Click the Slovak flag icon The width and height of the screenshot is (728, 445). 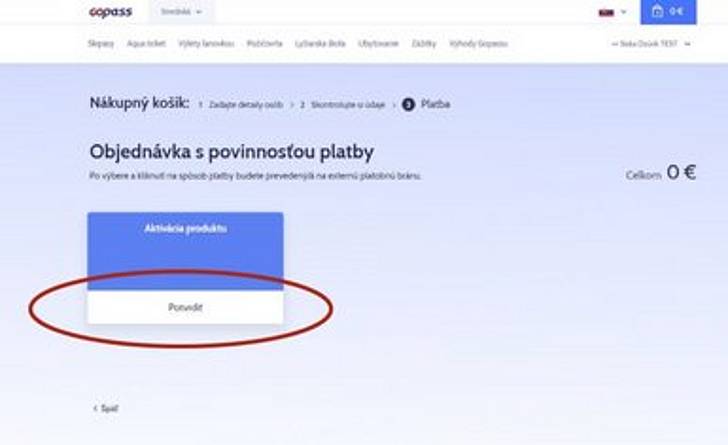click(606, 13)
